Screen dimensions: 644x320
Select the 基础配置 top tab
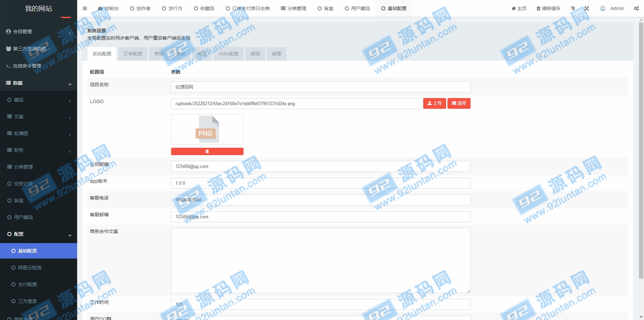[x=394, y=8]
